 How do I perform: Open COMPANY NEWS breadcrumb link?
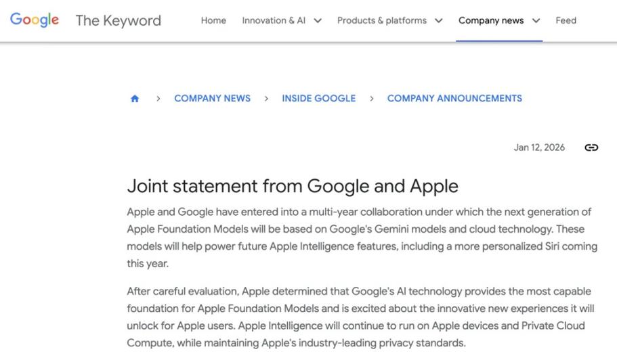click(213, 98)
